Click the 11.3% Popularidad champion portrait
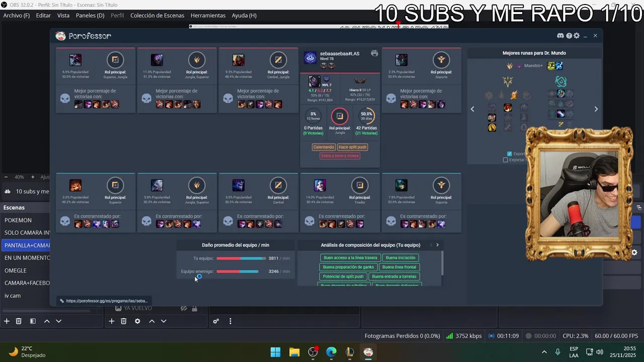Screen dimensions: 644x362 [x=157, y=60]
